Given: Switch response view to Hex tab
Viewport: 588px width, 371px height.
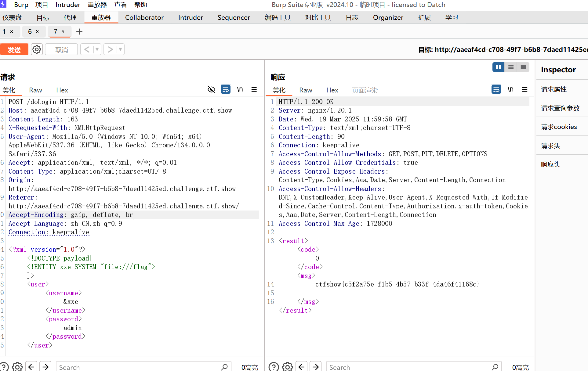Looking at the screenshot, I should point(332,90).
